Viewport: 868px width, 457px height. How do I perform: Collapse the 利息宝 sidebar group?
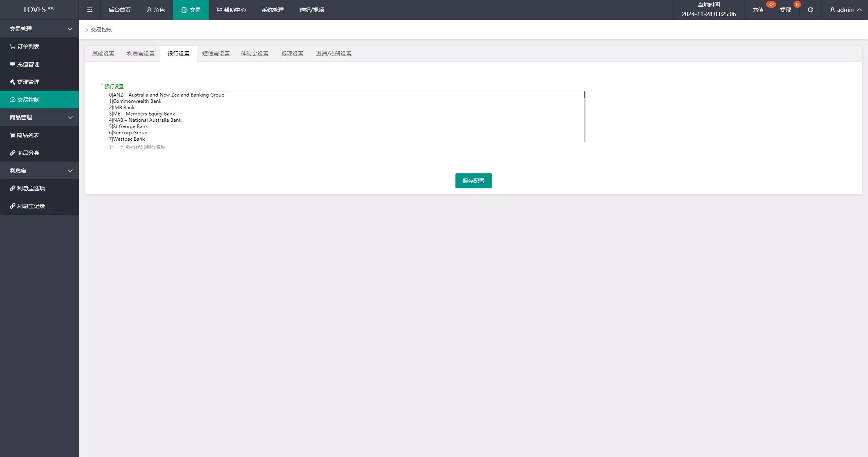point(39,171)
